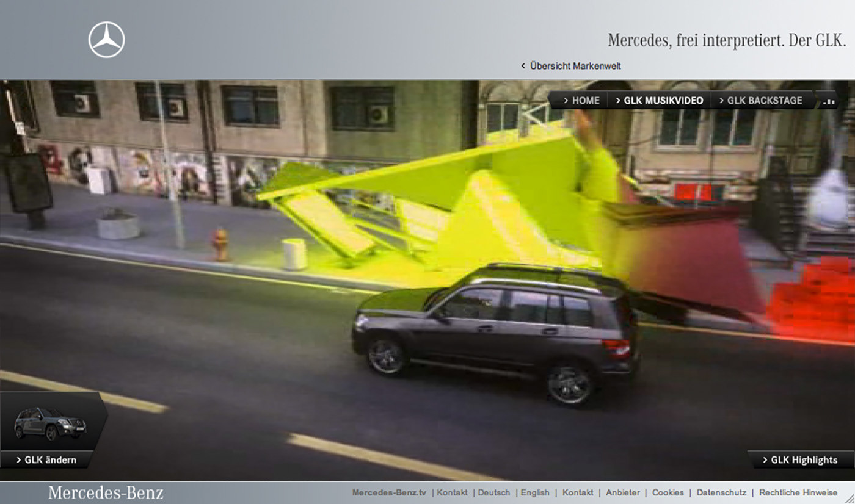Screen dimensions: 855x504
Task: Click the Mercedes-Benz wordmark in footer
Action: click(x=106, y=492)
